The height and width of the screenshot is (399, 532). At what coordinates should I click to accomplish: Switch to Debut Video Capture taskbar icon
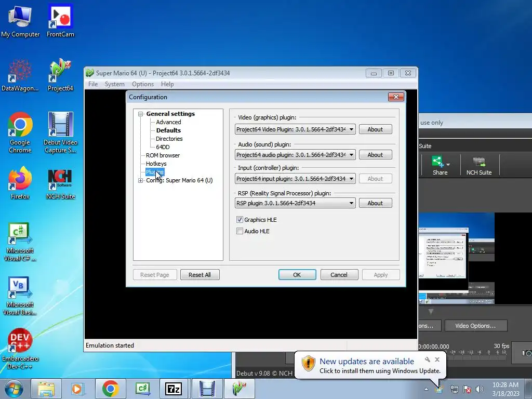click(207, 389)
